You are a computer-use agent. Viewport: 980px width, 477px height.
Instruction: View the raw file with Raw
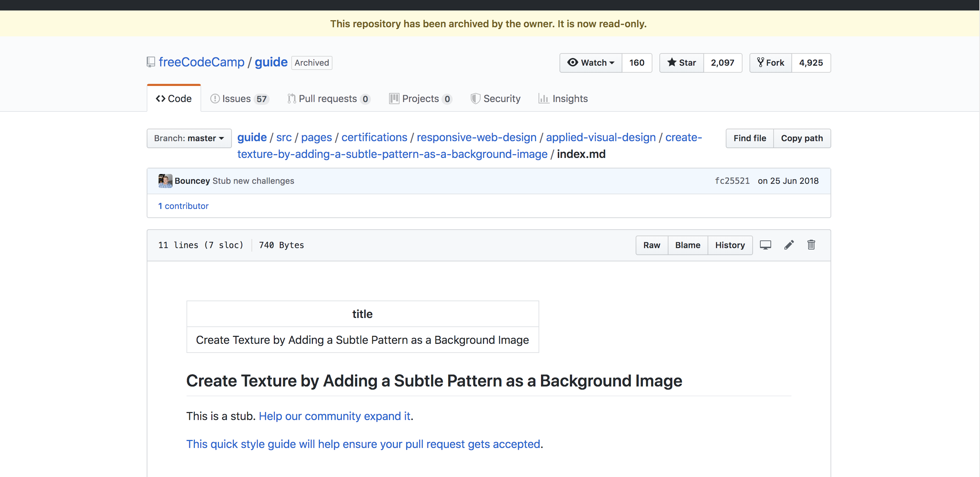652,245
